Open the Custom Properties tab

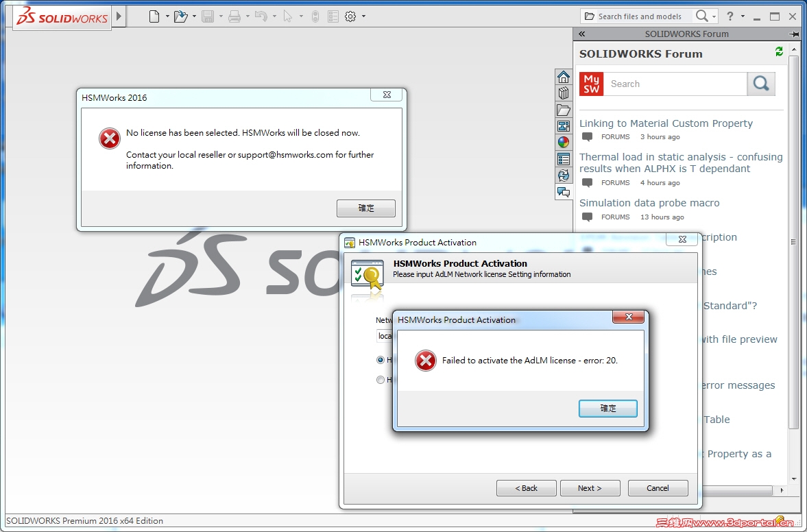(564, 159)
